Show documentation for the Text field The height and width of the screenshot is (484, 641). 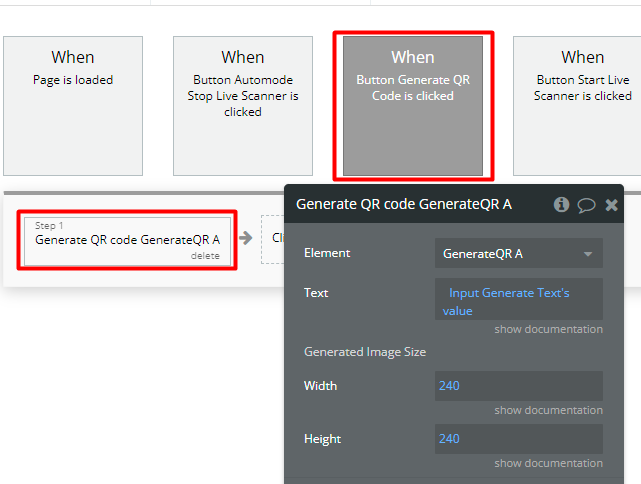pos(548,329)
